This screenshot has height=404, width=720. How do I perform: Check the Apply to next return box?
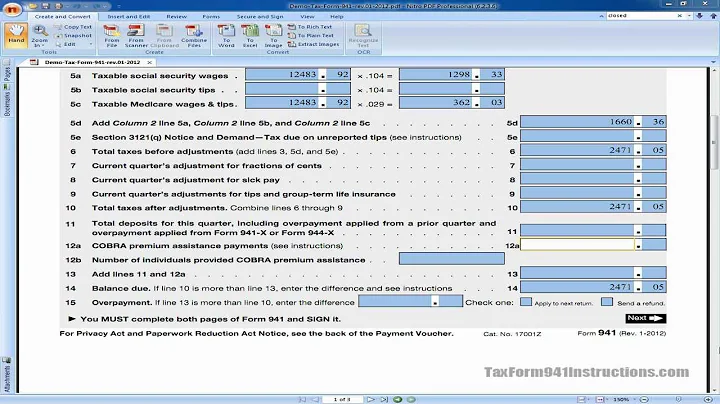click(x=526, y=302)
